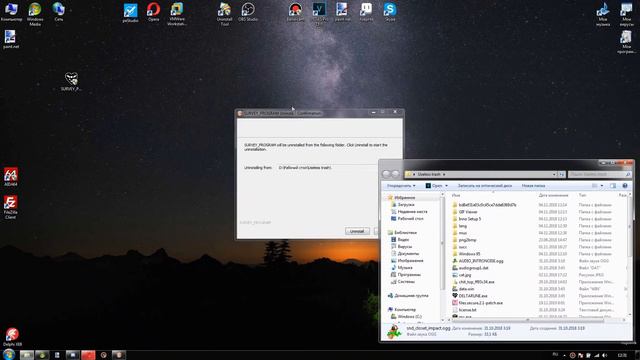This screenshot has height=360, width=640.
Task: Click the Explorer address bar refresh button
Action: click(562, 174)
